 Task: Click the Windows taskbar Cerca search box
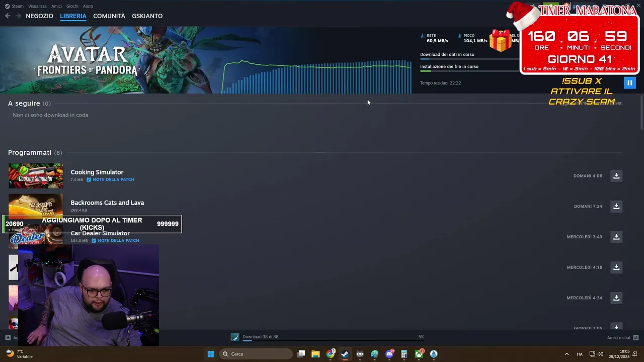point(257,354)
